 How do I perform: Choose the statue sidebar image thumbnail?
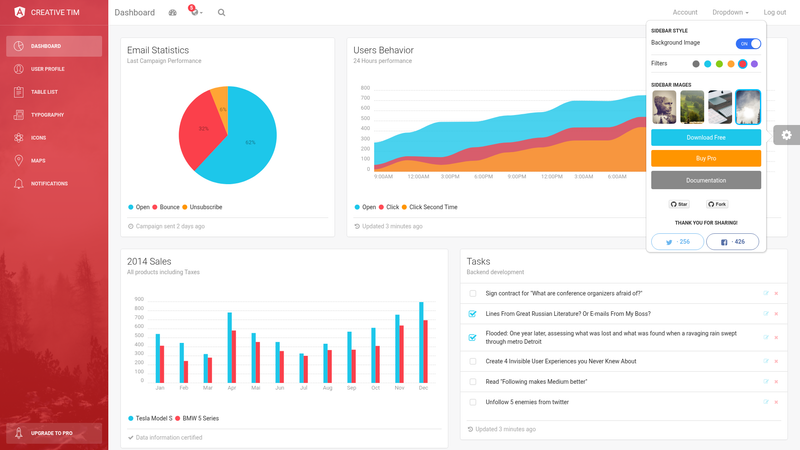tap(664, 107)
